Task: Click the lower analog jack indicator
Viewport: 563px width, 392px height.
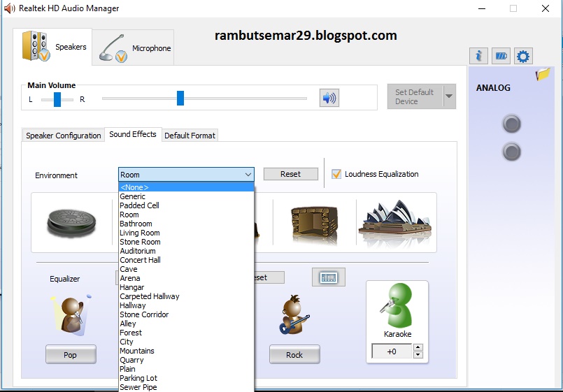Action: 512,152
